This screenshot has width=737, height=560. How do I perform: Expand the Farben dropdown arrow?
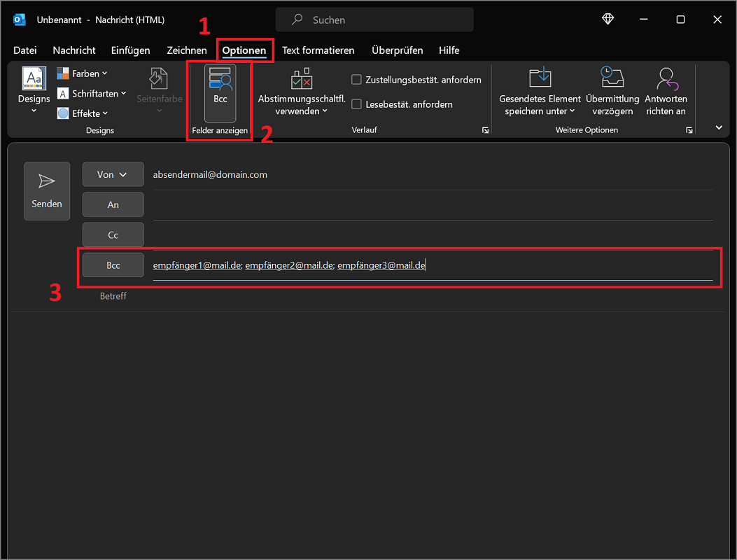(105, 73)
